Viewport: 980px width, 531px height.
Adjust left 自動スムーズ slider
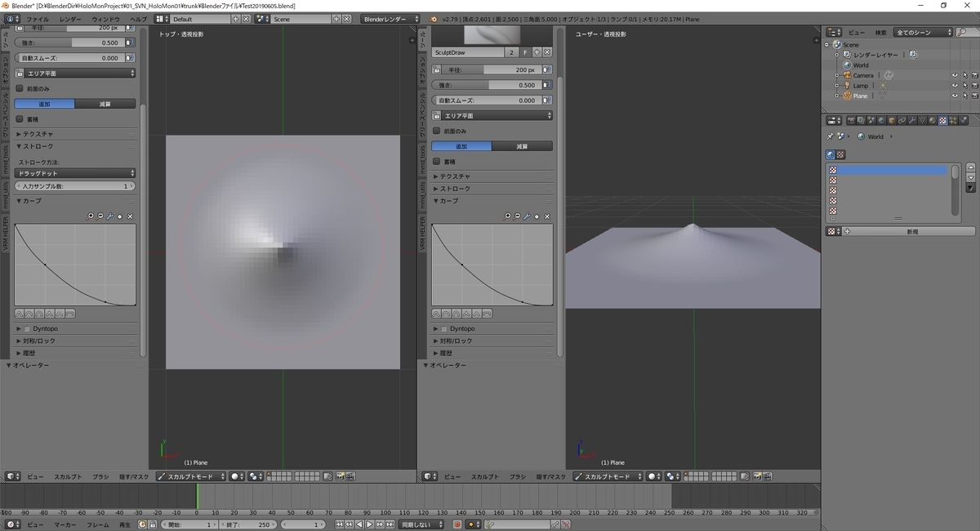coord(68,58)
